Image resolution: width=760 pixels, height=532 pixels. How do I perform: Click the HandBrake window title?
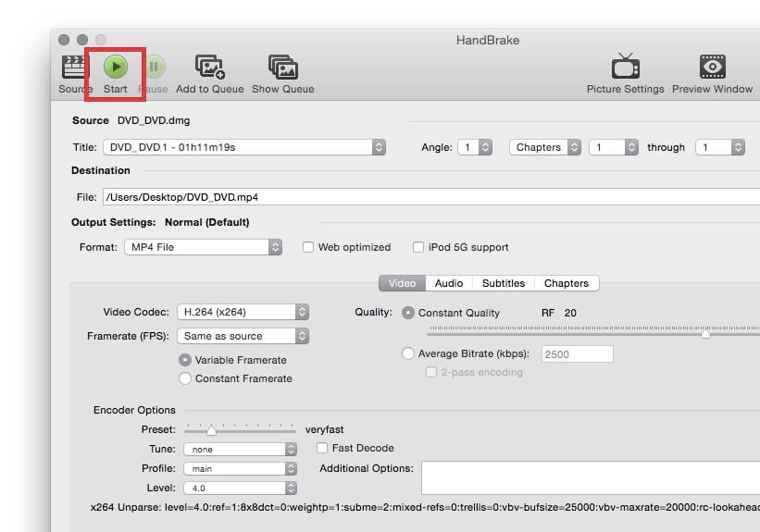click(488, 40)
